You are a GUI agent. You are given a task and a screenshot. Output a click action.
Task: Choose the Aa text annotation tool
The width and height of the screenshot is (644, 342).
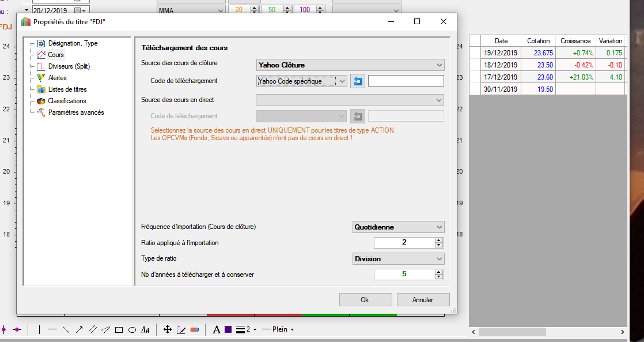click(x=146, y=330)
